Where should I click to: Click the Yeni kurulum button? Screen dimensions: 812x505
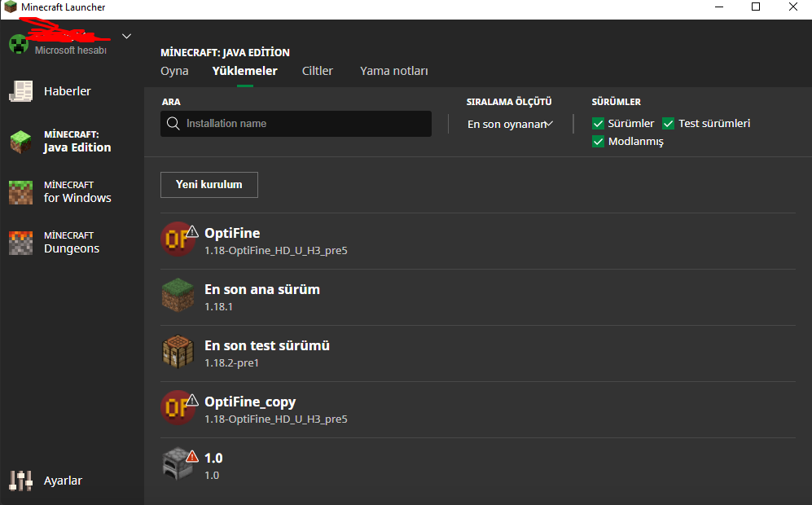click(x=209, y=184)
